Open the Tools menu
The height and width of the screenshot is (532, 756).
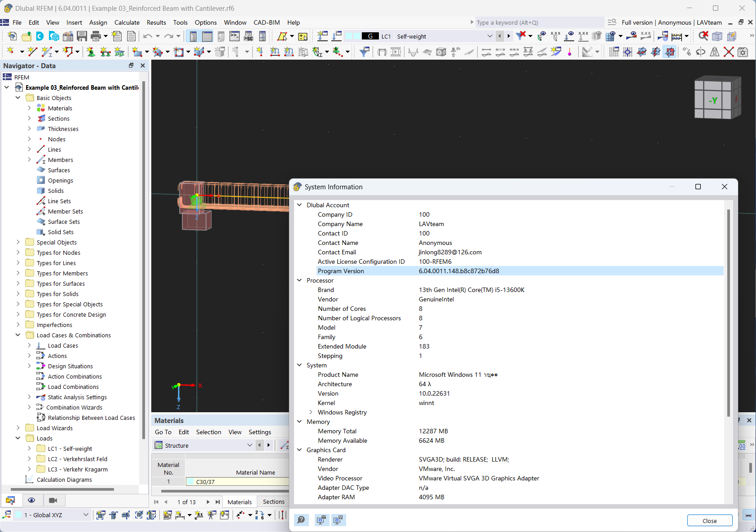180,22
